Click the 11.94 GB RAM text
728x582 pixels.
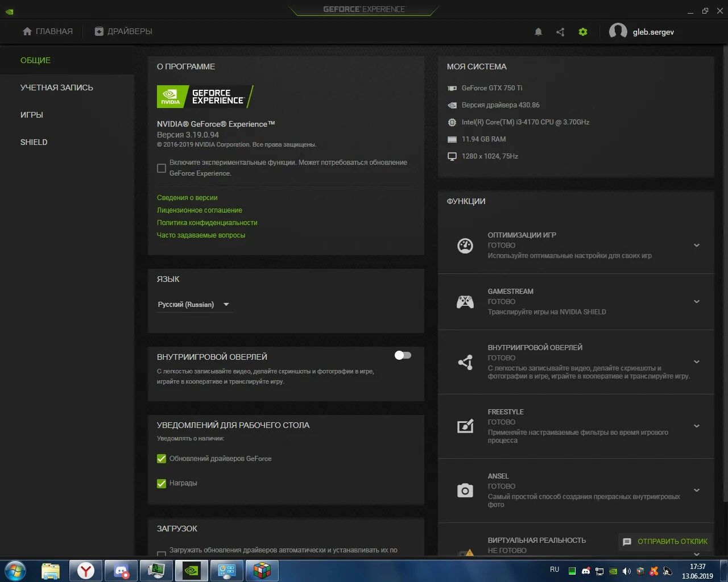tap(483, 139)
